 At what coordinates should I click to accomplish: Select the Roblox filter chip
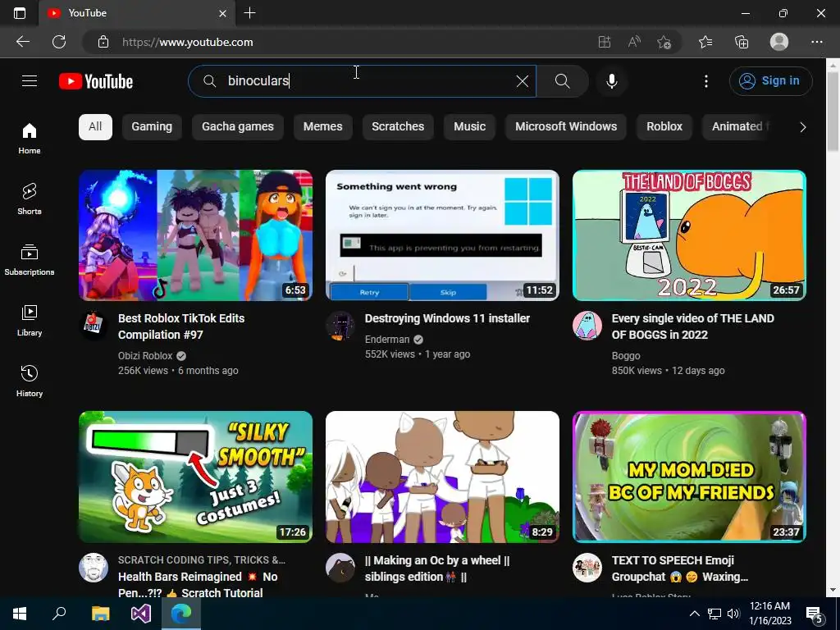pos(664,127)
